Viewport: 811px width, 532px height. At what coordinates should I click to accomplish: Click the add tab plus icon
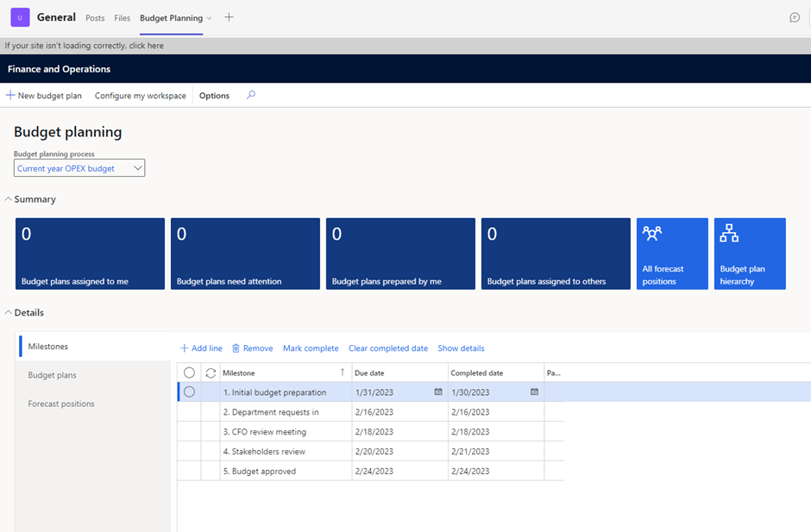(229, 17)
